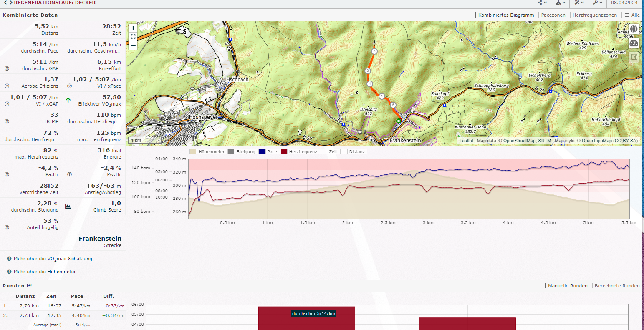The image size is (644, 330).
Task: Zoom out on the route map
Action: click(133, 45)
